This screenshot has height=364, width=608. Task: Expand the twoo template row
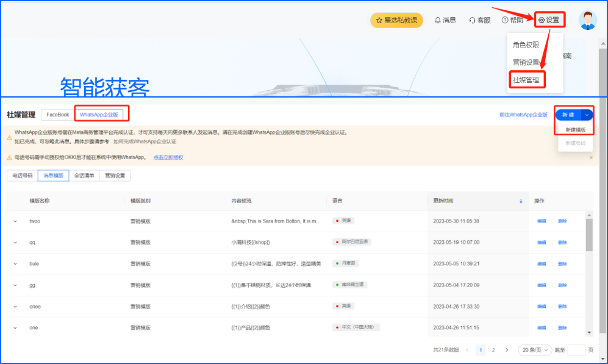pos(15,221)
